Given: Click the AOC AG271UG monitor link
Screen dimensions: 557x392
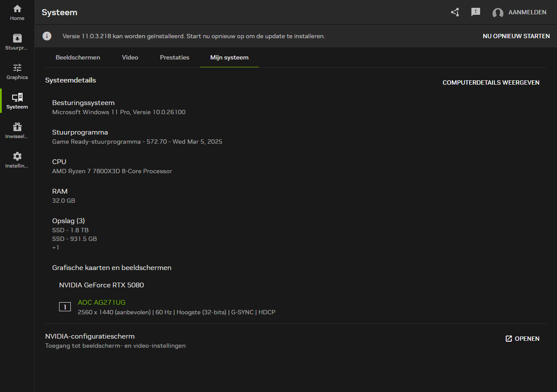Looking at the screenshot, I should pos(102,302).
